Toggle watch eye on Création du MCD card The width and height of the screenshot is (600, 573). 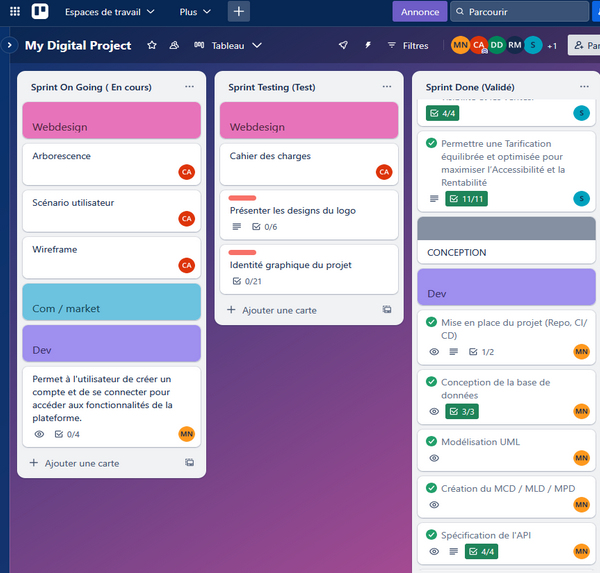coord(434,504)
